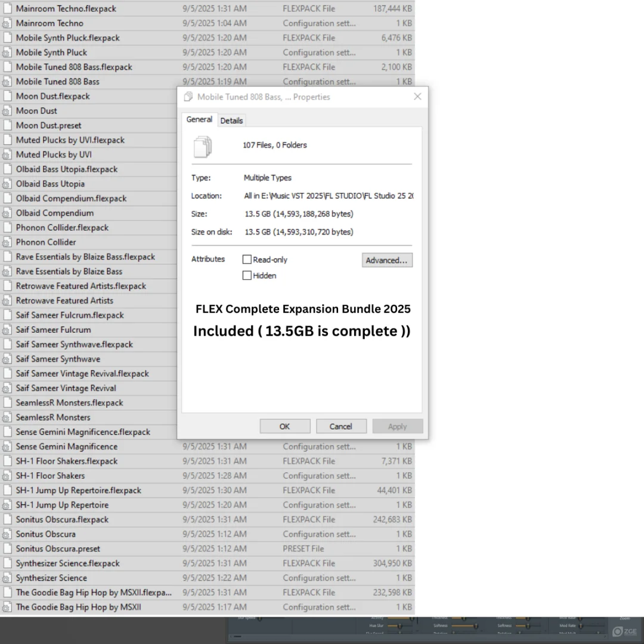The height and width of the screenshot is (644, 644).
Task: Click the ZGE logo icon
Action: click(625, 631)
